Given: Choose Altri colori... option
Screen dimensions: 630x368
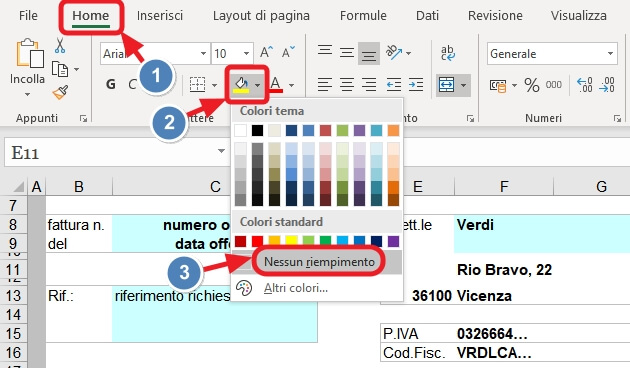Looking at the screenshot, I should coord(317,288).
